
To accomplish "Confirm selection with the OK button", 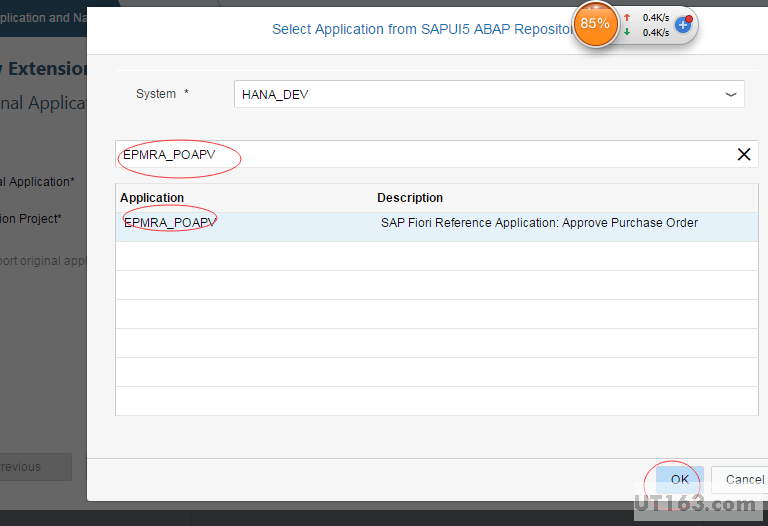I will coord(679,479).
